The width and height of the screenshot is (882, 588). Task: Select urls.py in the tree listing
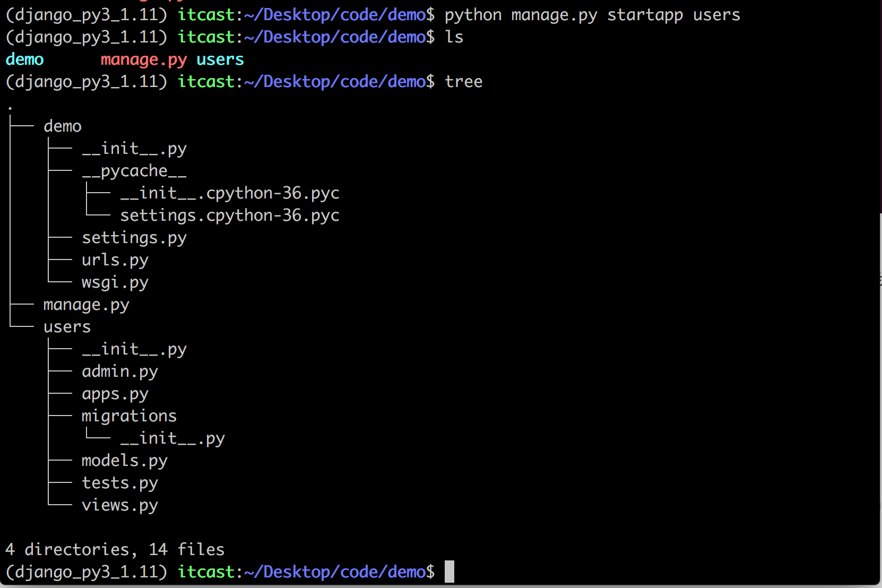pos(115,260)
